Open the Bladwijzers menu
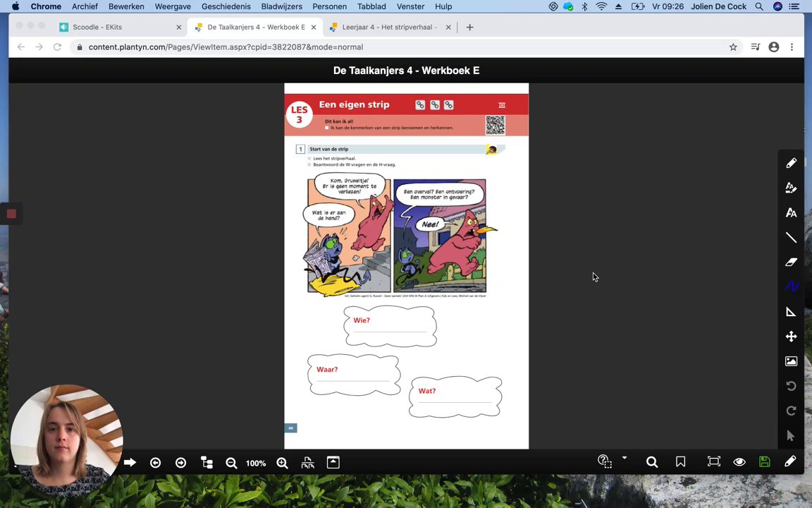Image resolution: width=812 pixels, height=508 pixels. pos(282,6)
